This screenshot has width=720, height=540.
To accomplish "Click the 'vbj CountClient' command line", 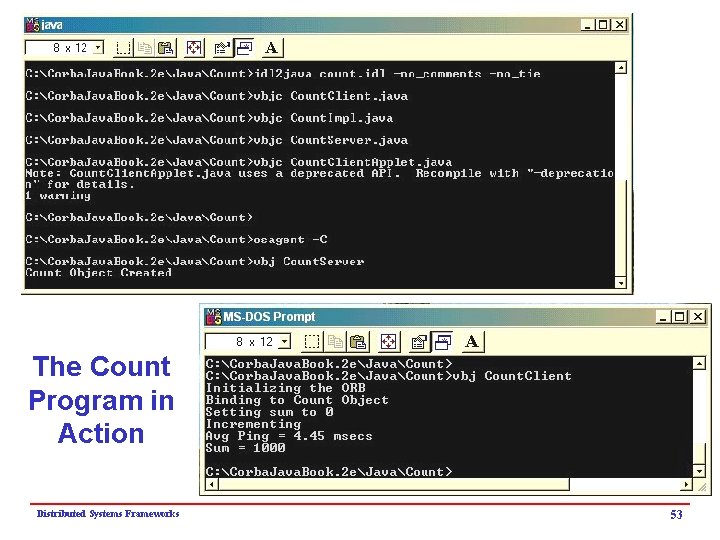I will click(388, 376).
